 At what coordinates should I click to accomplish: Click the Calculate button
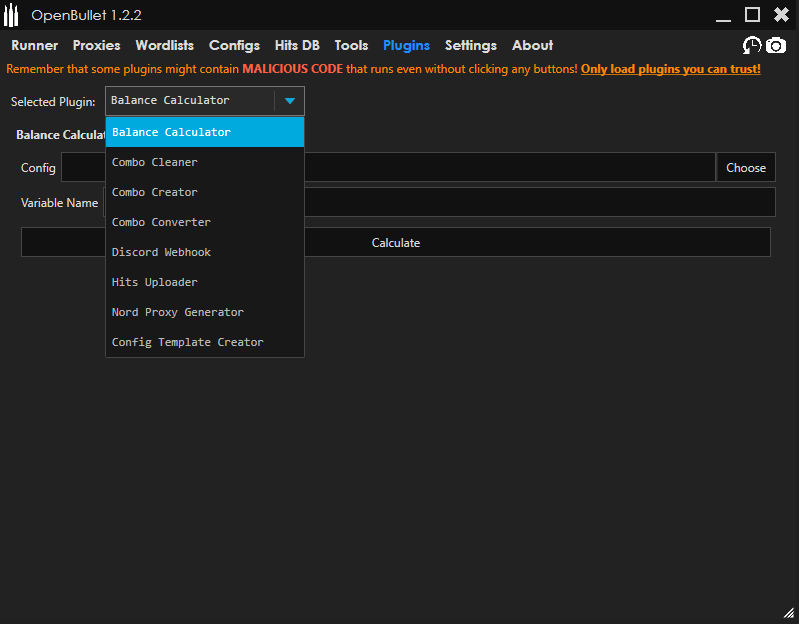point(396,243)
